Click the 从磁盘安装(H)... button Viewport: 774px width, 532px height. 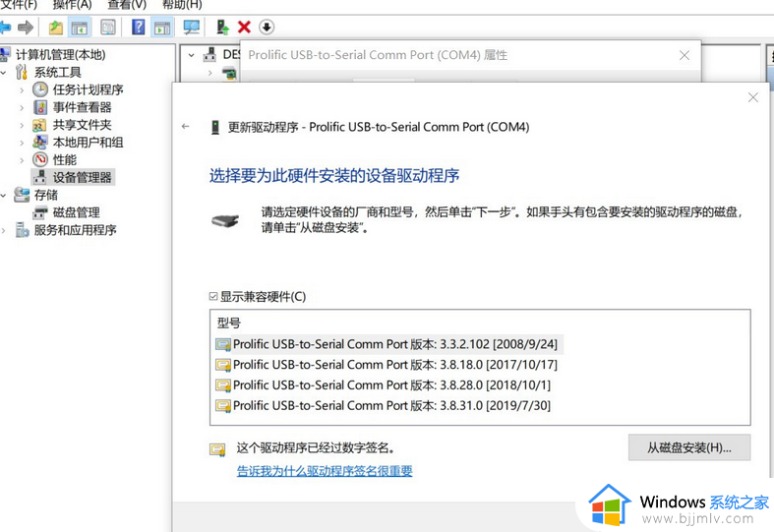pos(689,447)
